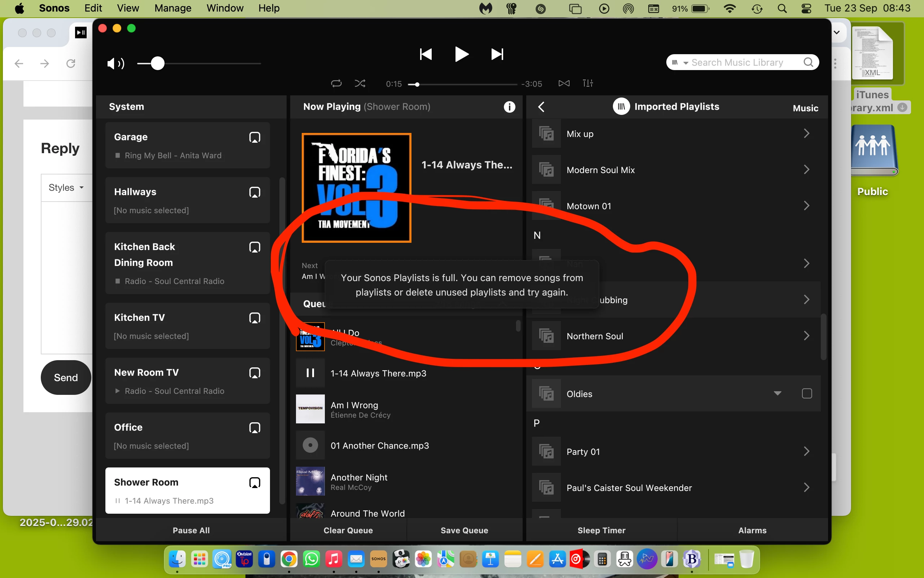Click the pause icon on 1-14 Always There.mp3
The width and height of the screenshot is (924, 578).
coord(310,373)
